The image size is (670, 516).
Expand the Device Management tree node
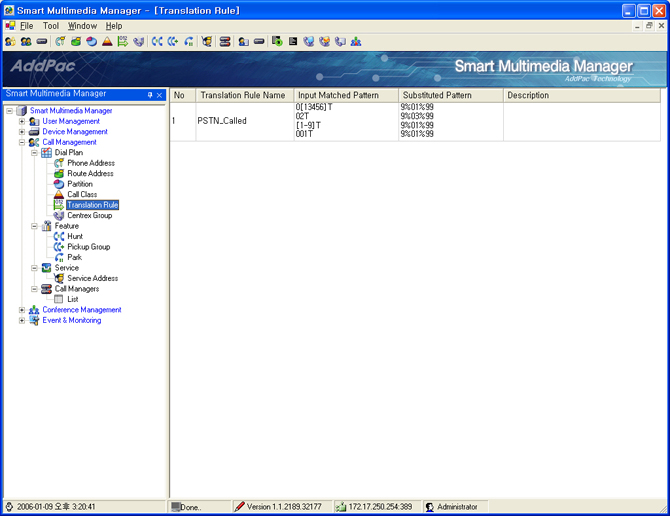click(x=22, y=132)
